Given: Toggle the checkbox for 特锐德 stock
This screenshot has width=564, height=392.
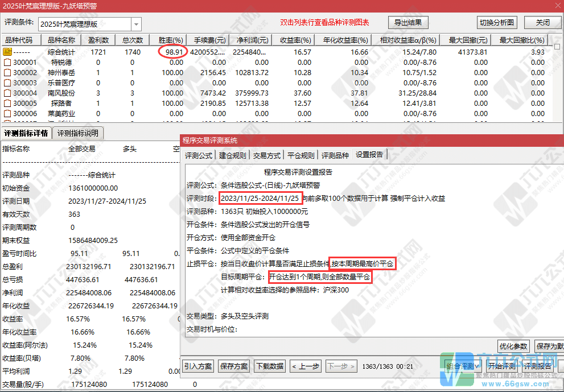Looking at the screenshot, I should click(7, 63).
